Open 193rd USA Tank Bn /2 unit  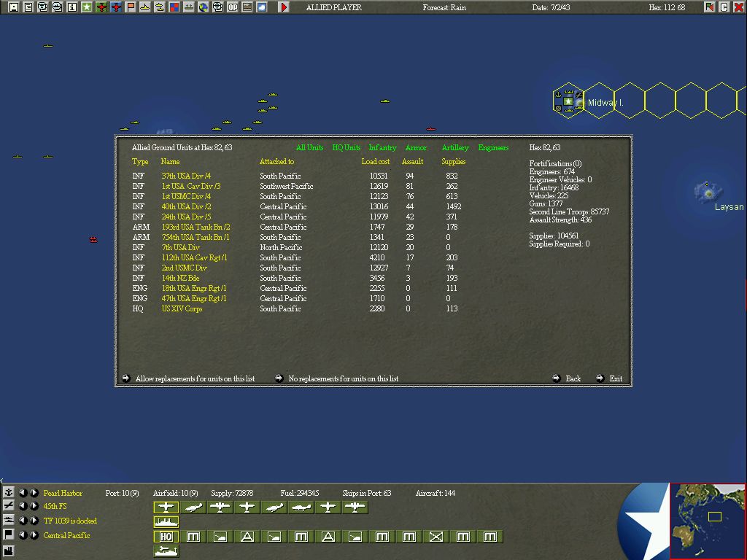click(196, 227)
